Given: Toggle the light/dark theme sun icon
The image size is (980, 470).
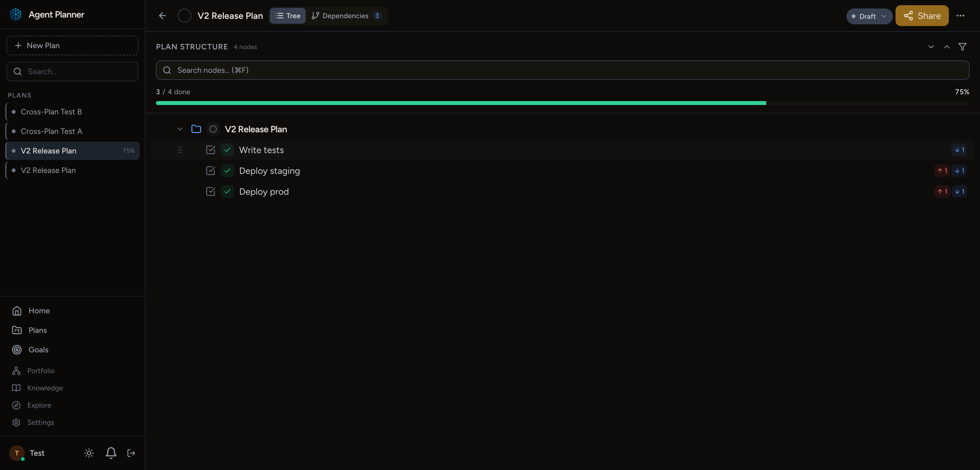Looking at the screenshot, I should coord(89,453).
